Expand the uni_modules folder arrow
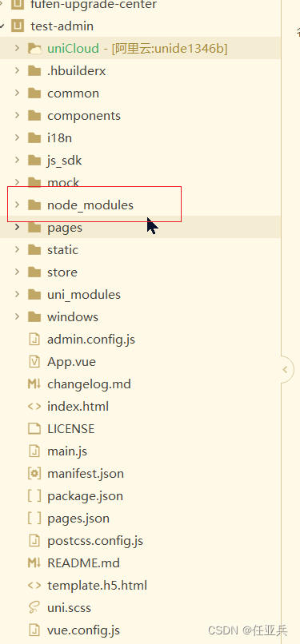The width and height of the screenshot is (300, 644). 17,294
